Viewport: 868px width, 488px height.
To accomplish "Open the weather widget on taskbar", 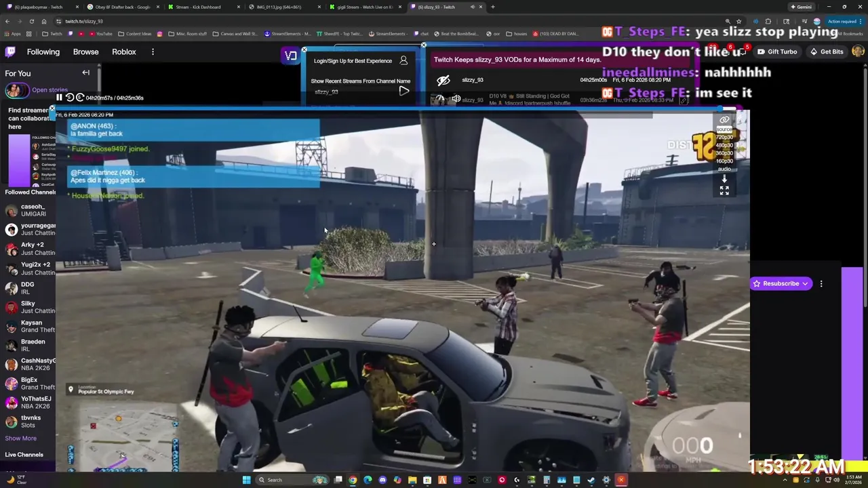I will pos(15,479).
